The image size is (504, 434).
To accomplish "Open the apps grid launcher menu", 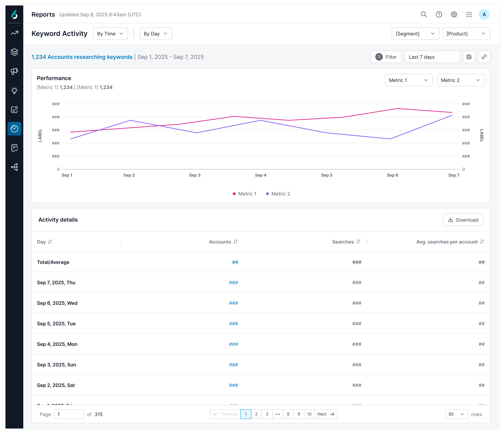I will [469, 14].
